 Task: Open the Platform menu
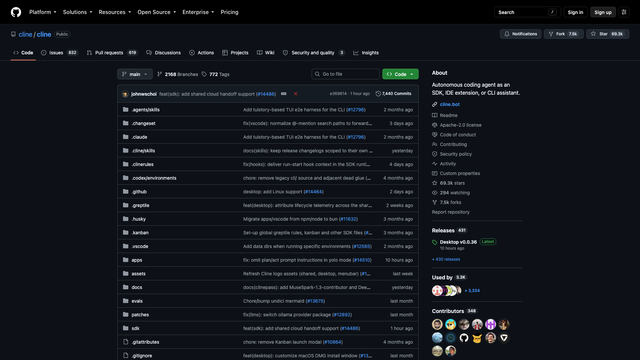[x=42, y=12]
